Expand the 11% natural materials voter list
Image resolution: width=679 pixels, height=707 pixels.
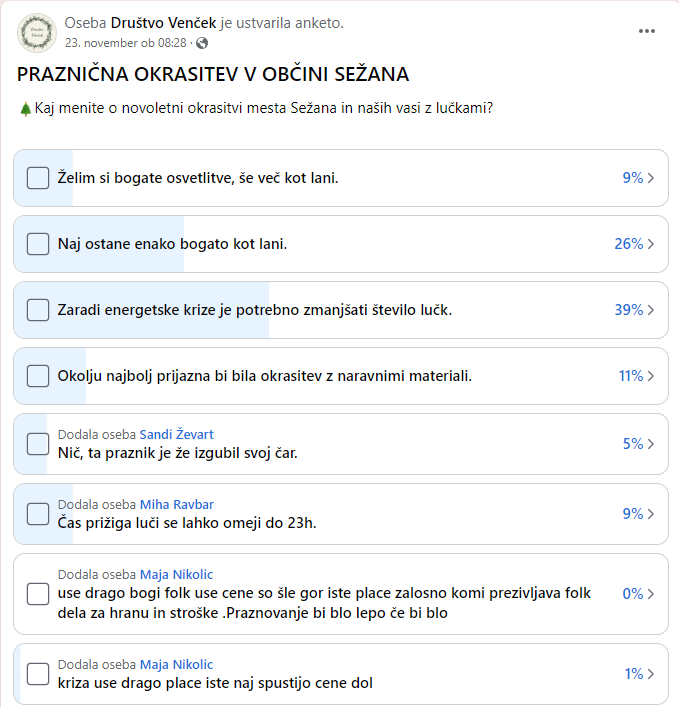pyautogui.click(x=637, y=376)
